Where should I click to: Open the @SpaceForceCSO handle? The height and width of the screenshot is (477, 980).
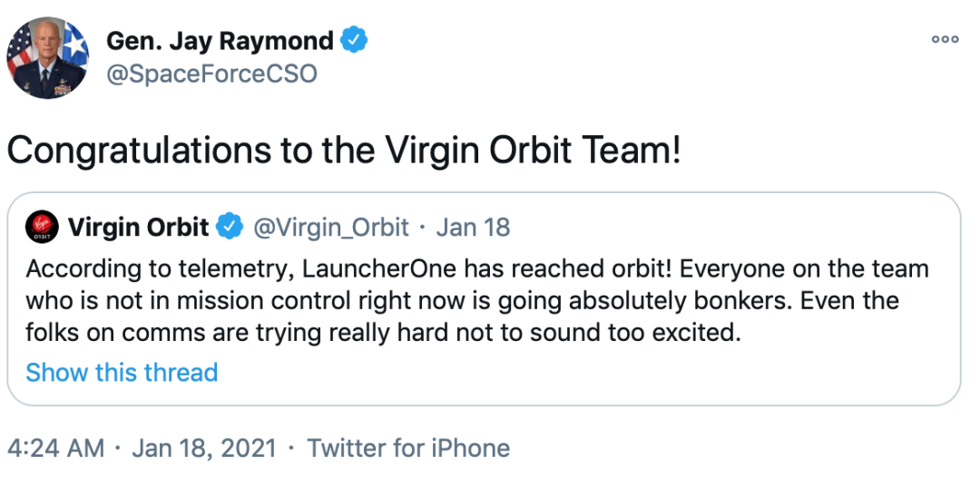pyautogui.click(x=211, y=73)
